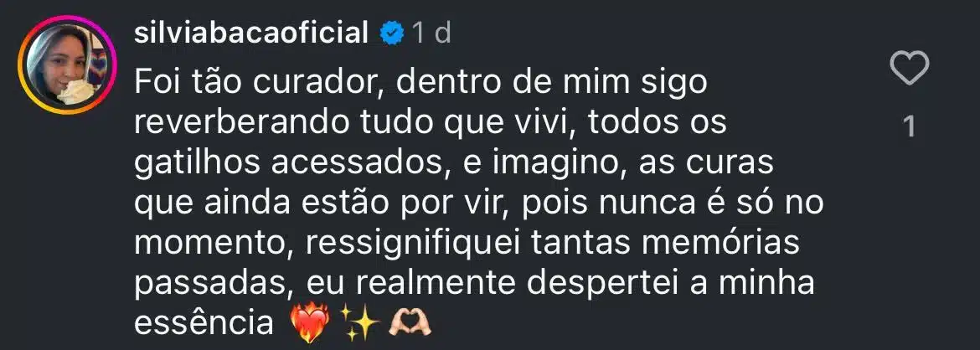
Task: Open the silviabacaoficial username link
Action: point(251,33)
